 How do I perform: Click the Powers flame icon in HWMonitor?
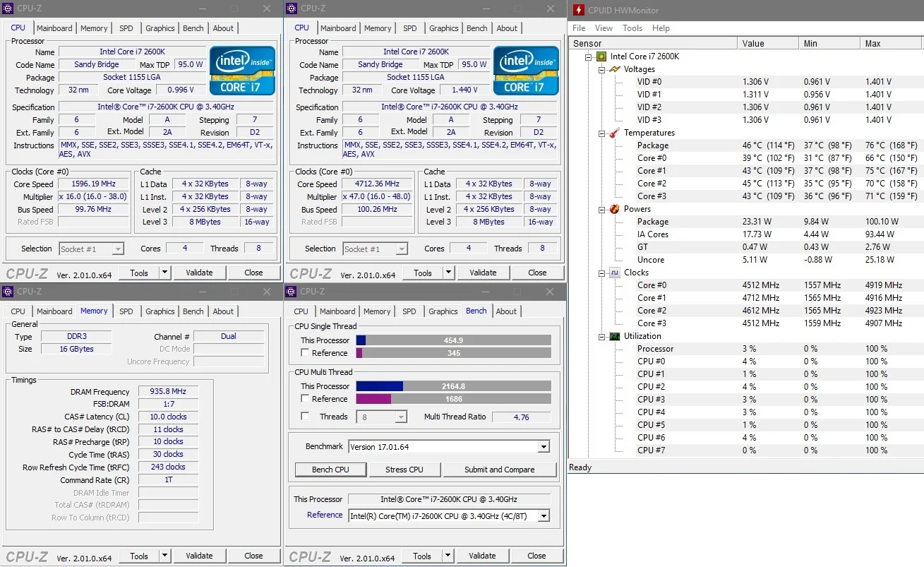(x=614, y=209)
